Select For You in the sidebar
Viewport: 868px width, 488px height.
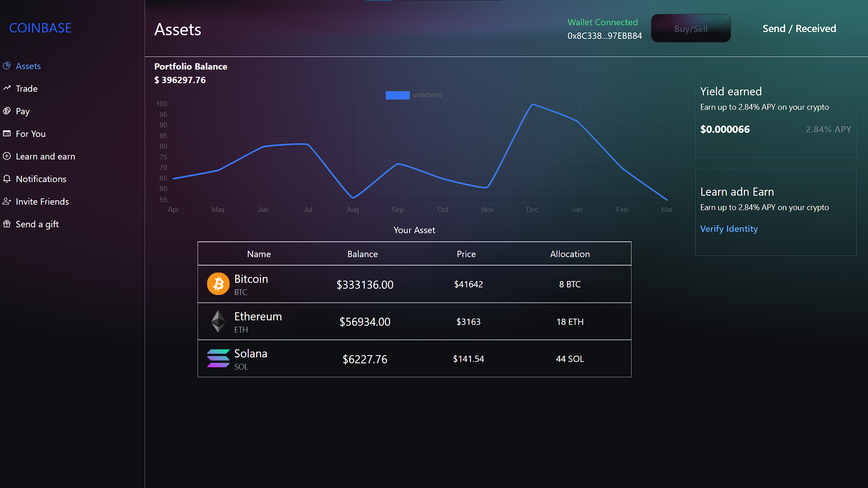[x=31, y=134]
